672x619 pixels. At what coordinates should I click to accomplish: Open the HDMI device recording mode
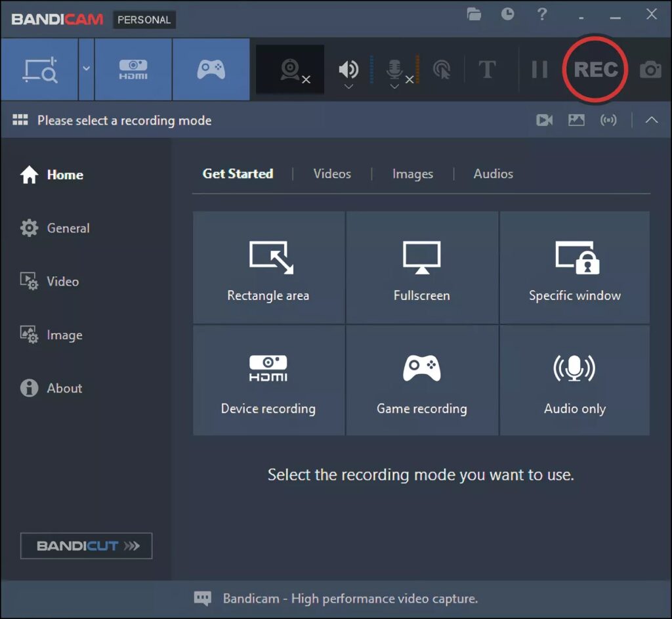(x=133, y=69)
